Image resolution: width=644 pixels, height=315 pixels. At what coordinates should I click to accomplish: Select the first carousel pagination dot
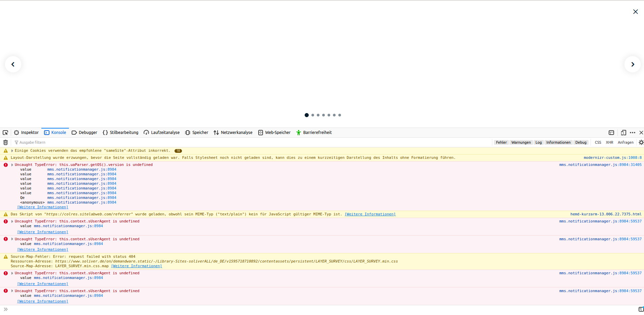pyautogui.click(x=307, y=115)
